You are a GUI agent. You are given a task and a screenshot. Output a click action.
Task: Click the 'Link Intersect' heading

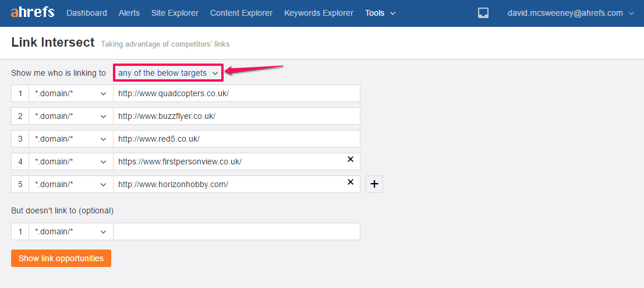click(x=53, y=43)
